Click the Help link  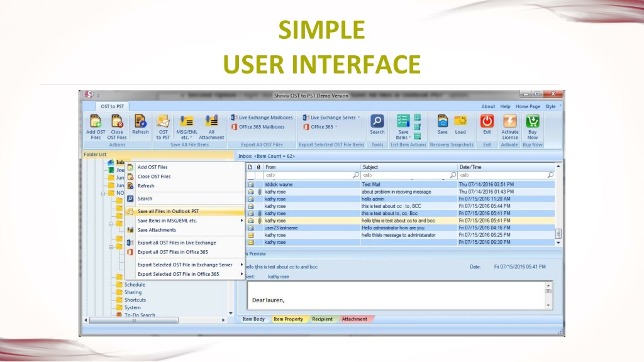coord(505,106)
